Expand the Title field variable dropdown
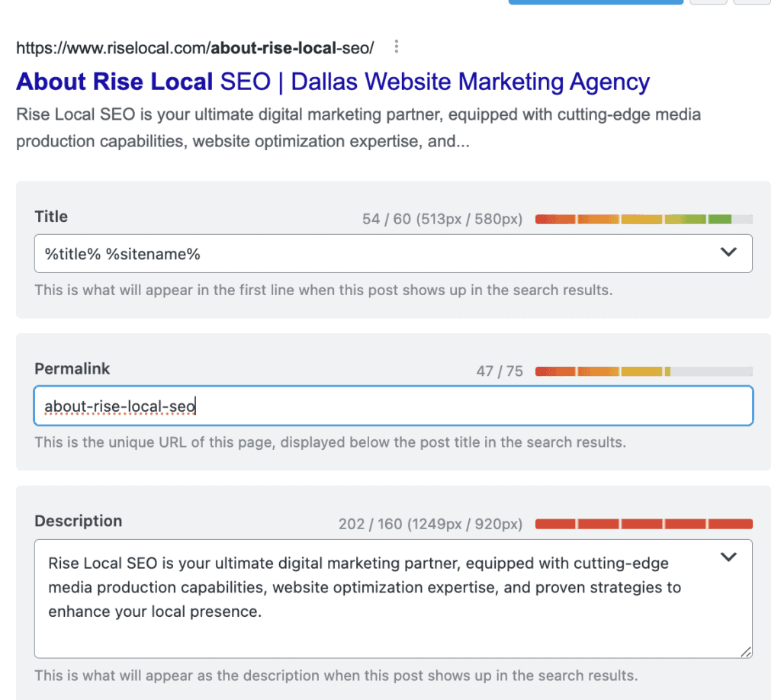The height and width of the screenshot is (700, 781). click(728, 252)
